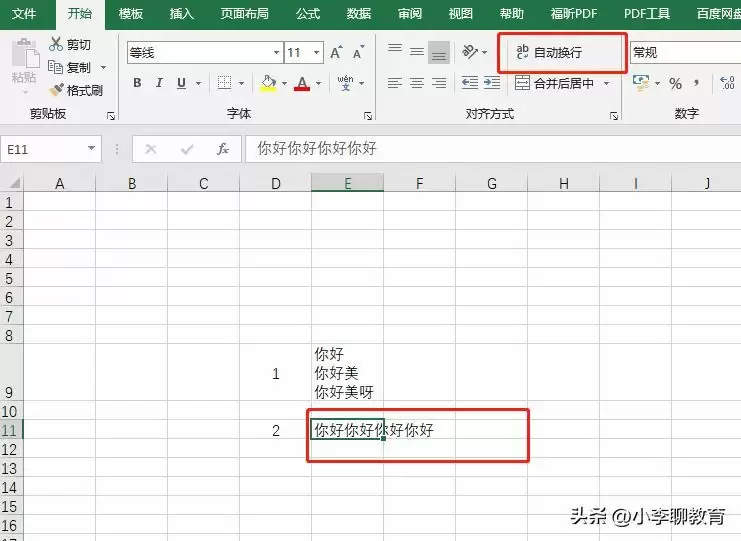741x541 pixels.
Task: Click the accounting currency format icon
Action: coord(641,83)
